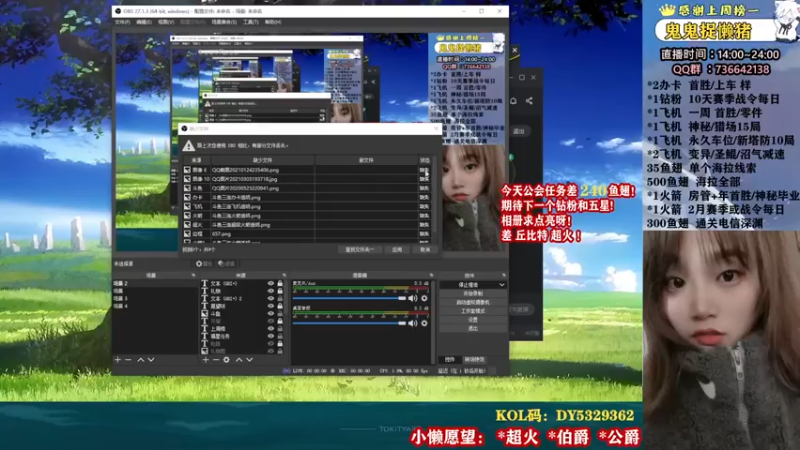This screenshot has width=800, height=450.
Task: Click the warning triangle in missing files dialog
Action: [189, 146]
